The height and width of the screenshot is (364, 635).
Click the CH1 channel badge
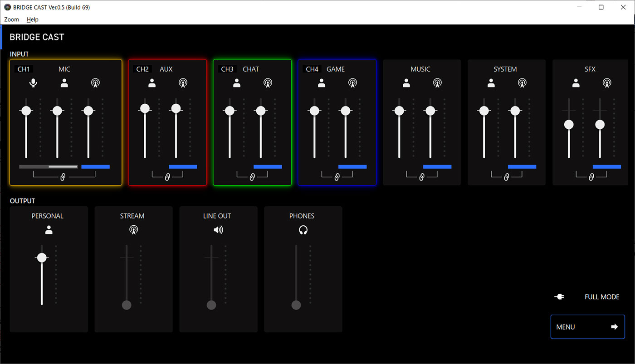coord(24,69)
